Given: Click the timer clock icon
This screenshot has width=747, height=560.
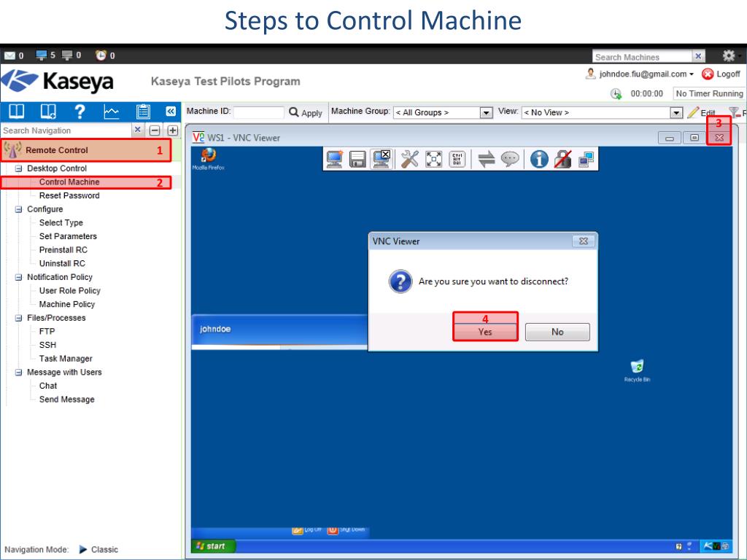Looking at the screenshot, I should [616, 94].
